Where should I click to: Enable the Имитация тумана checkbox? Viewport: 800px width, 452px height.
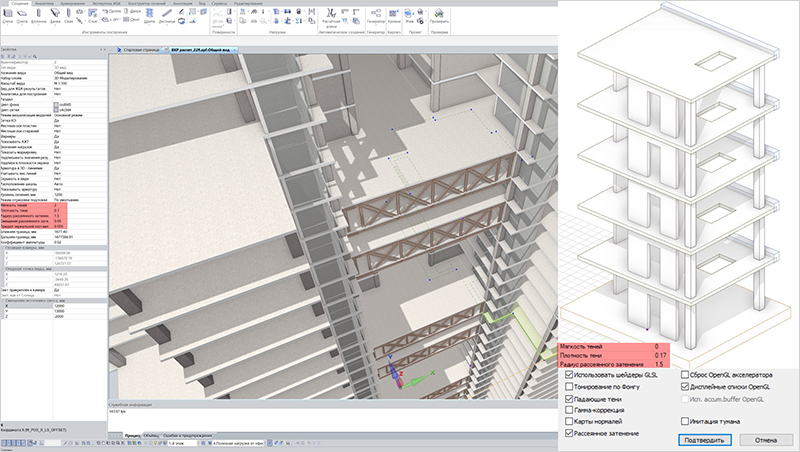point(685,421)
